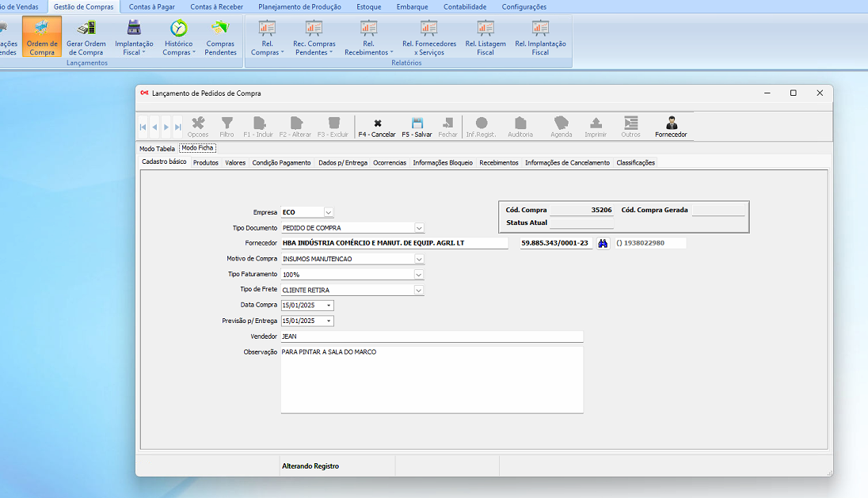This screenshot has height=498, width=868.
Task: Expand the Tipo de Frete dropdown
Action: (419, 291)
